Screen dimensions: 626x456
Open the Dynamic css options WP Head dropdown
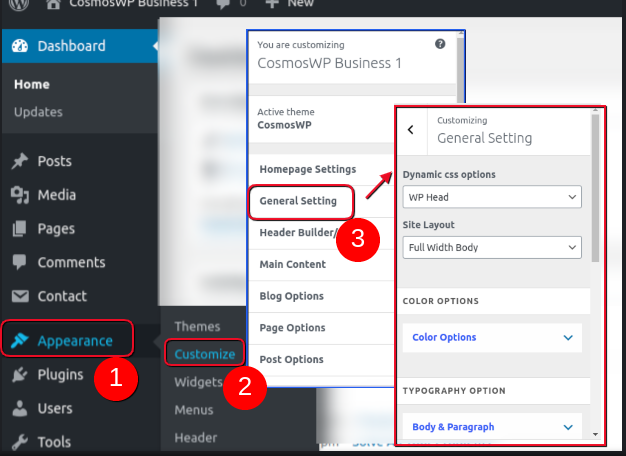coord(492,197)
